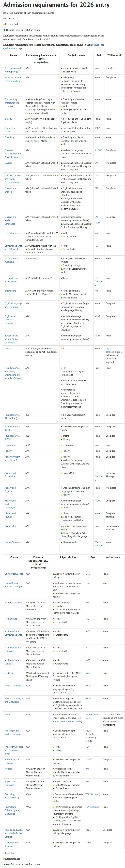Open the Archaeology and Anthropology course link

pos(12,70)
